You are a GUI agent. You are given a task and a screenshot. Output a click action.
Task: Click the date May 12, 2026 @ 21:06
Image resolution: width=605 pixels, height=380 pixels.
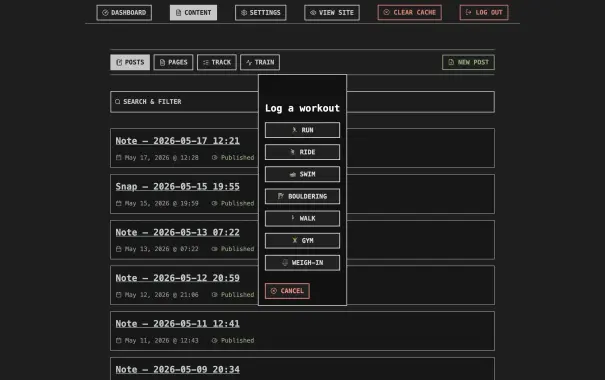click(161, 295)
